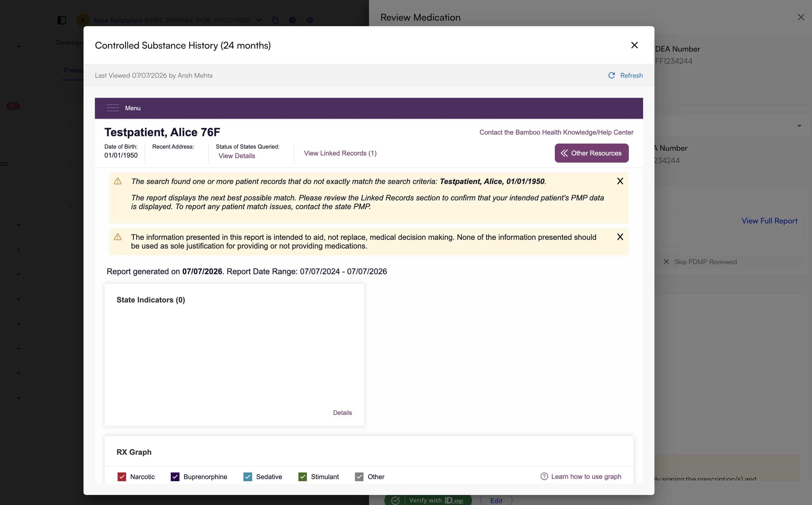Click Learn how to use graph link
This screenshot has height=505, width=812.
pos(586,477)
